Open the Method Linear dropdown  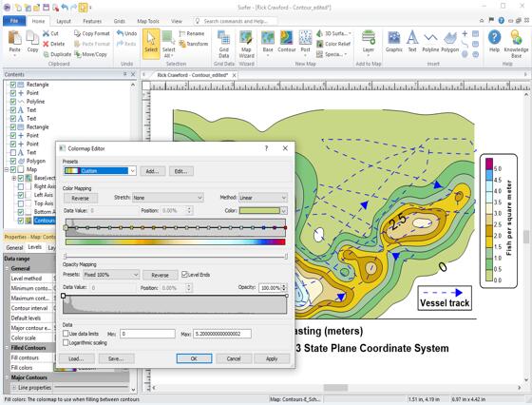263,198
